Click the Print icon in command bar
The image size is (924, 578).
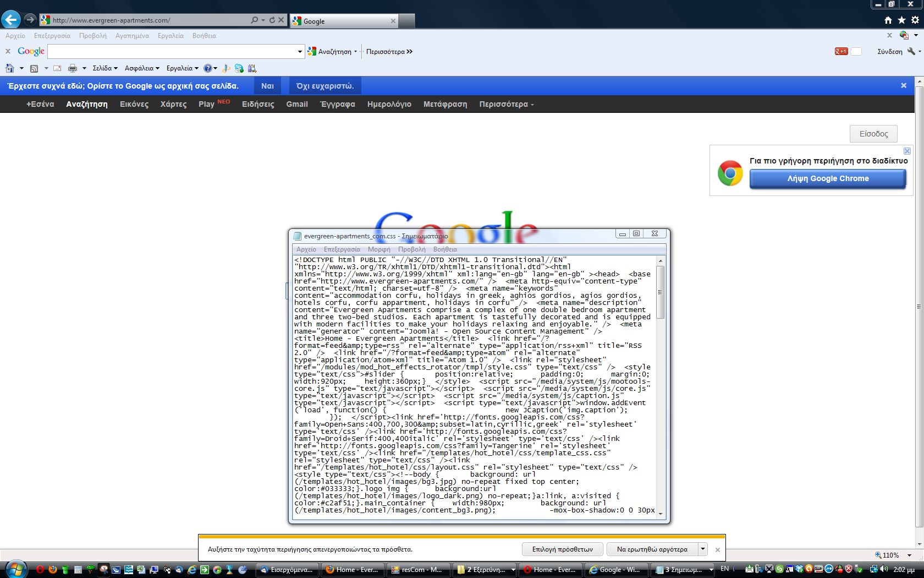(73, 68)
